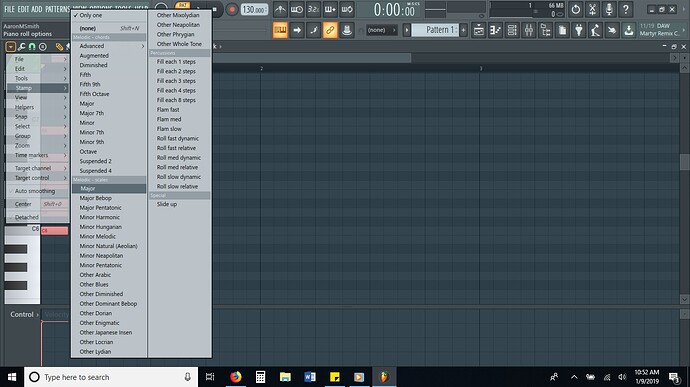
Task: Open the Pattern 1 selector
Action: 436,30
